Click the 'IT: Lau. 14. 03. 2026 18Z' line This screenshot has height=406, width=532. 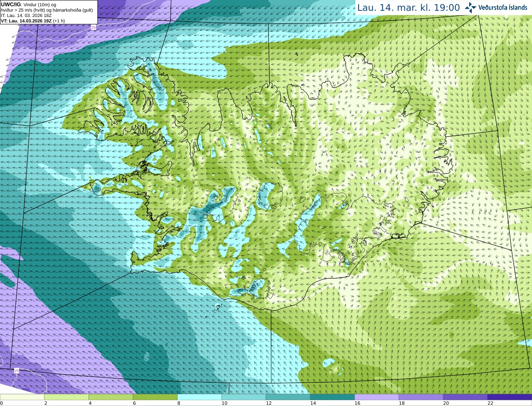pos(27,15)
